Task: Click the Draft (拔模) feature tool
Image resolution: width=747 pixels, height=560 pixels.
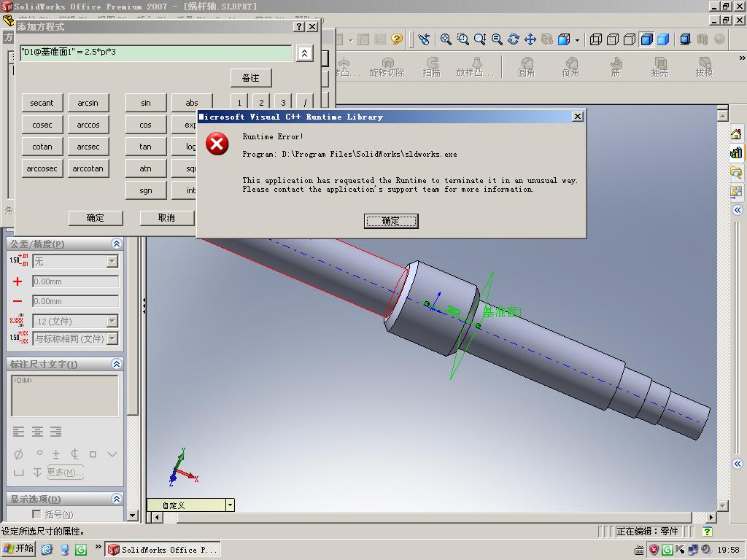Action: pyautogui.click(x=704, y=67)
